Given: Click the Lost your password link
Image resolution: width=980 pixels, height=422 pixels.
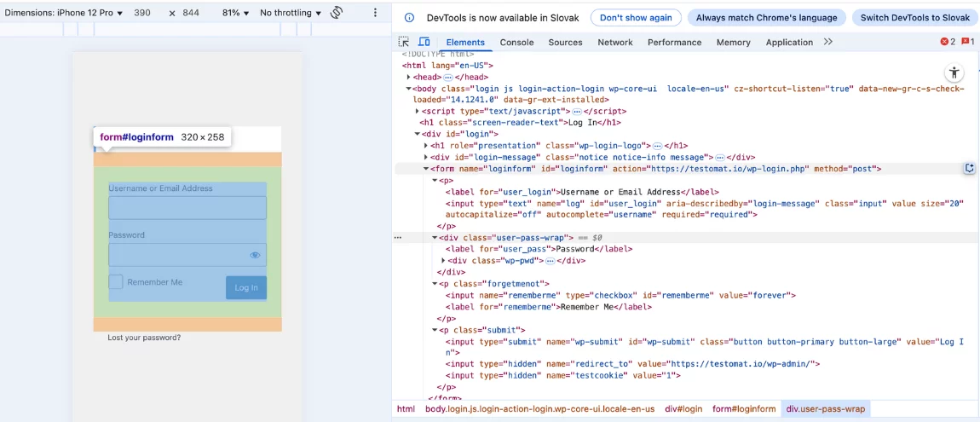Looking at the screenshot, I should tap(144, 338).
